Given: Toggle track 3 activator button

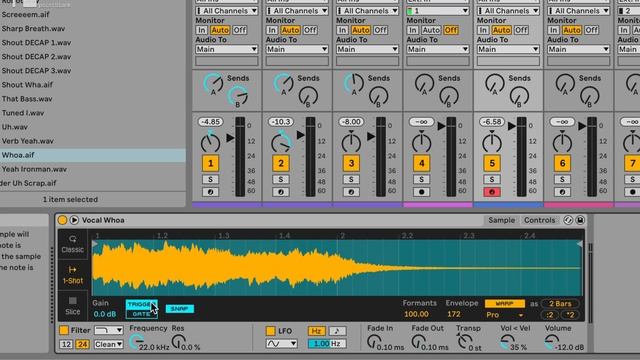Looking at the screenshot, I should tap(351, 163).
